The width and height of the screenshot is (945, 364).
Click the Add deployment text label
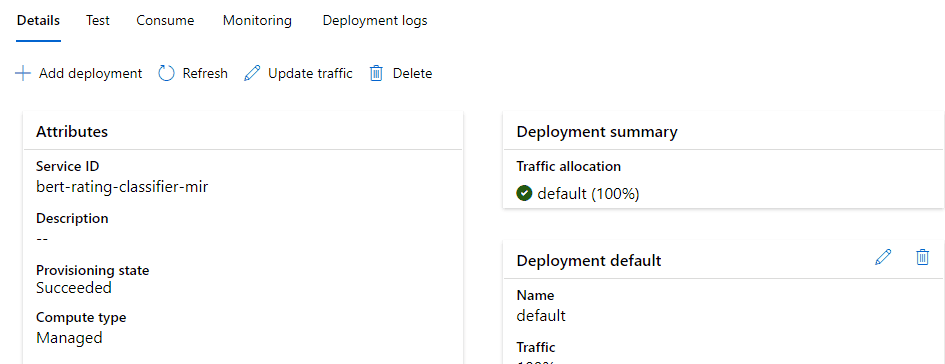pos(90,74)
